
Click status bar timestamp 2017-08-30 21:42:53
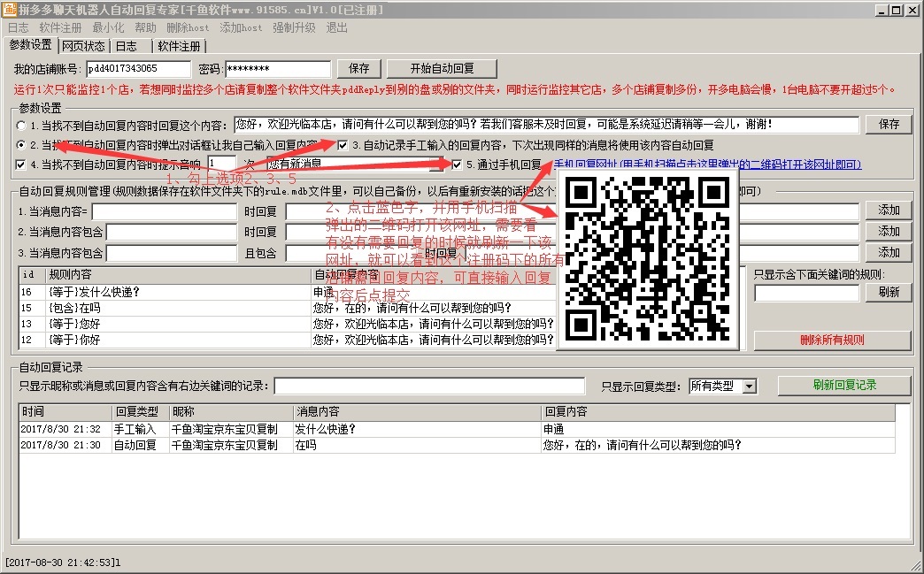click(63, 563)
